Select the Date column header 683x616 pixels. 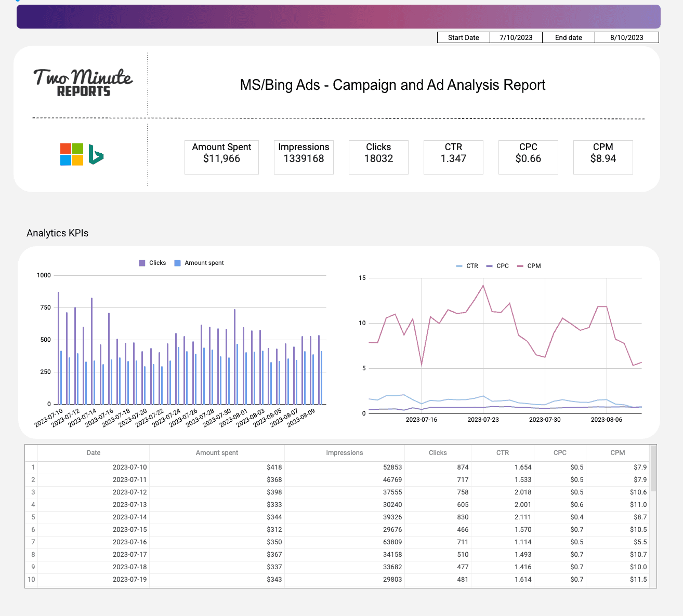(93, 452)
